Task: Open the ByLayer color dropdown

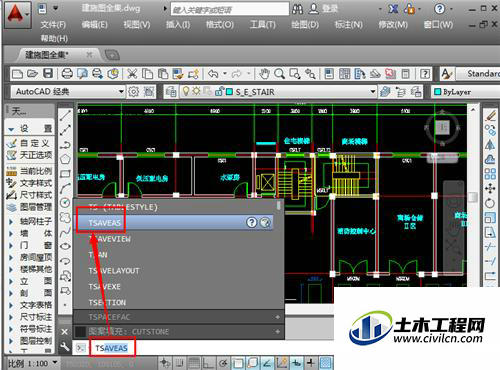Action: click(x=466, y=91)
